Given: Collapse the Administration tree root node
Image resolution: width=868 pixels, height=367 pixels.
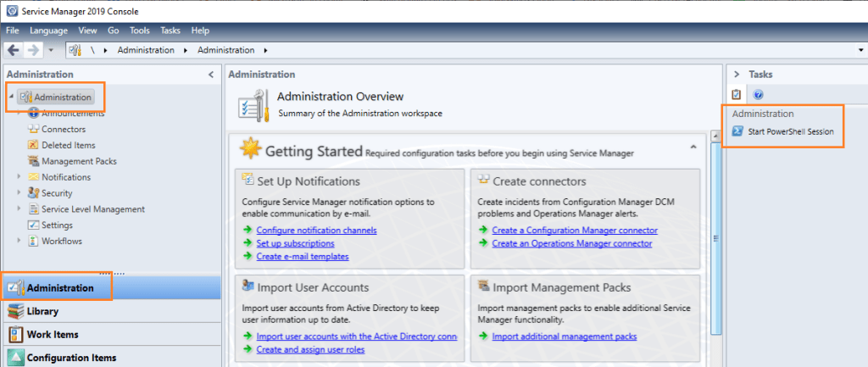Looking at the screenshot, I should pyautogui.click(x=12, y=97).
